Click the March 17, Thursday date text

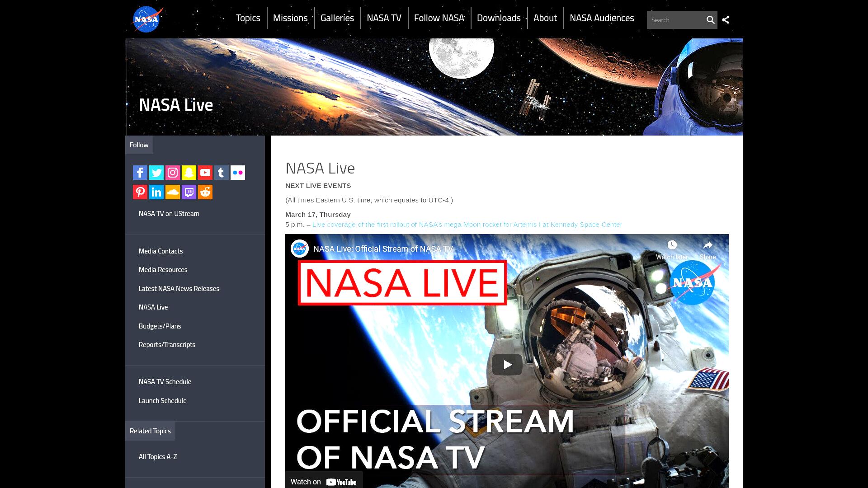(x=318, y=215)
